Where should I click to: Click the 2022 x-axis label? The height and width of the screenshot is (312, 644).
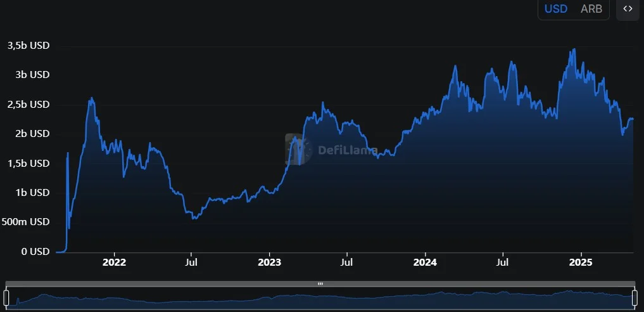[x=114, y=262]
